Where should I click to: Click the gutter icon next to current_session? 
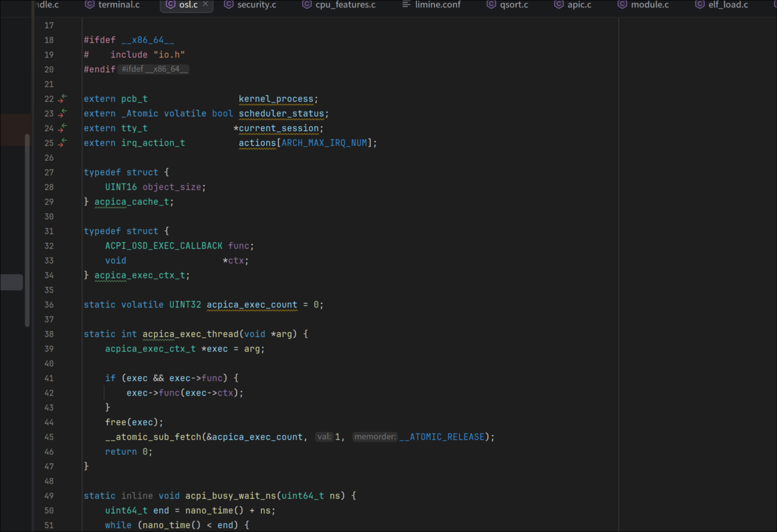pos(63,128)
